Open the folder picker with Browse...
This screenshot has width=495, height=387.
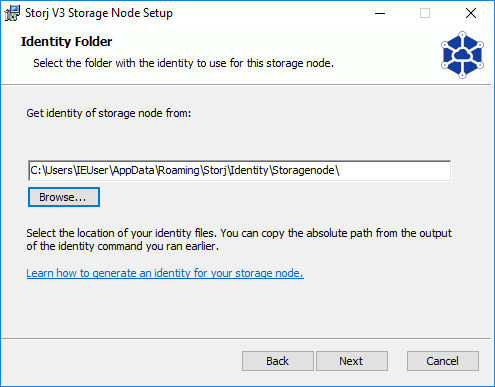click(64, 197)
